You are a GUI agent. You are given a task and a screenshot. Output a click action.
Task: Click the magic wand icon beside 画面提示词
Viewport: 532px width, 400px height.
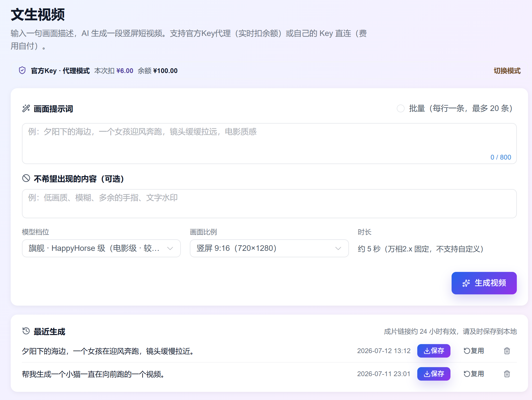[x=26, y=108]
